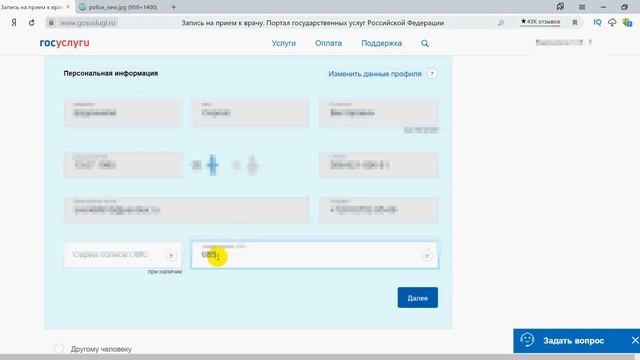Click the 'Серия полиса ОМС' field
Screen dimensions: 640x360
[123, 255]
